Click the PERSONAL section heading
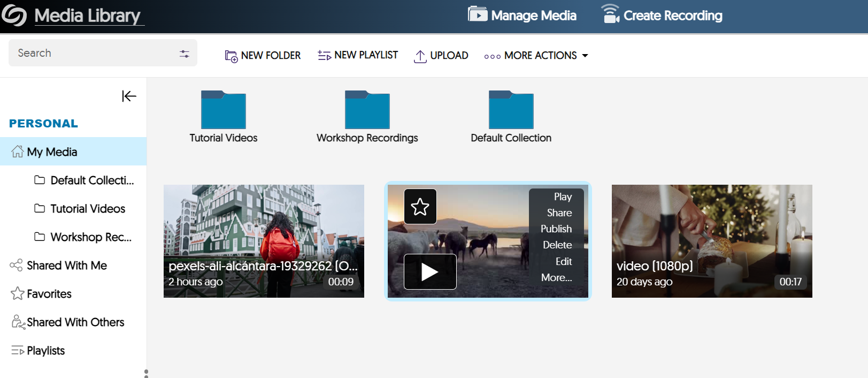The height and width of the screenshot is (378, 868). 43,123
